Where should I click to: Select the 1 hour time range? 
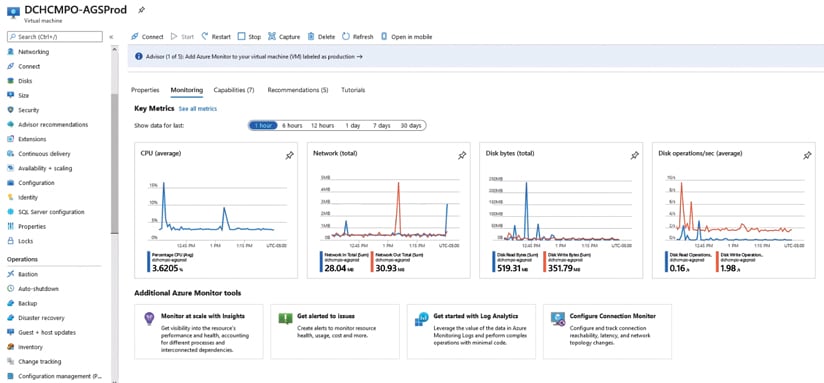pos(262,126)
